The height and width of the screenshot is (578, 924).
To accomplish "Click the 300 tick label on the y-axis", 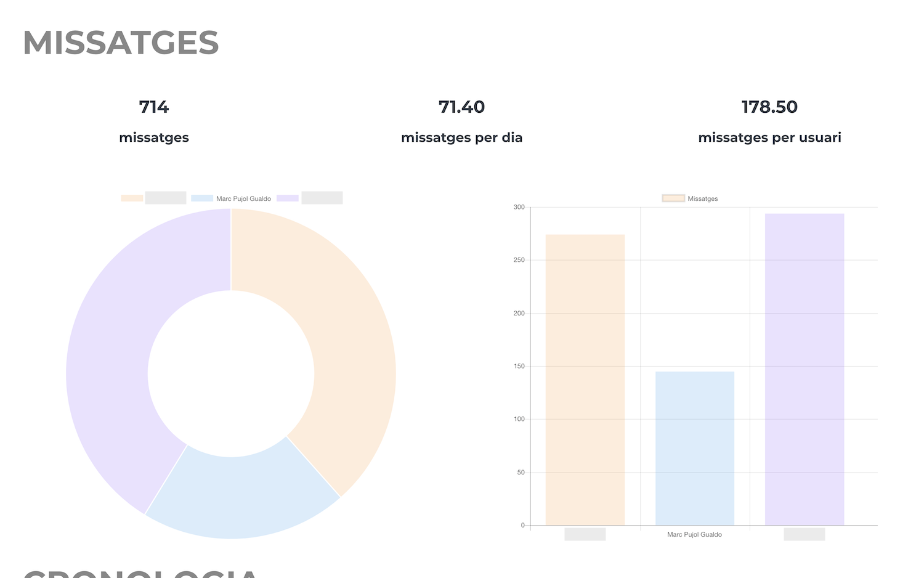I will (519, 207).
